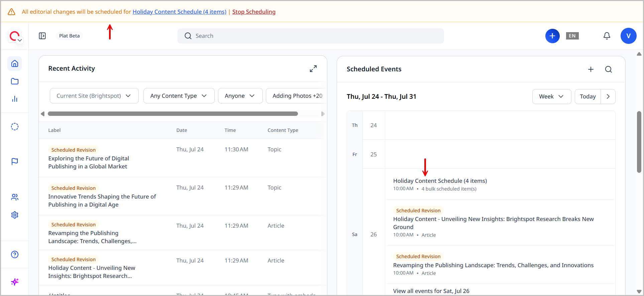Select day 24 in calendar
This screenshot has height=296, width=644.
pos(373,125)
